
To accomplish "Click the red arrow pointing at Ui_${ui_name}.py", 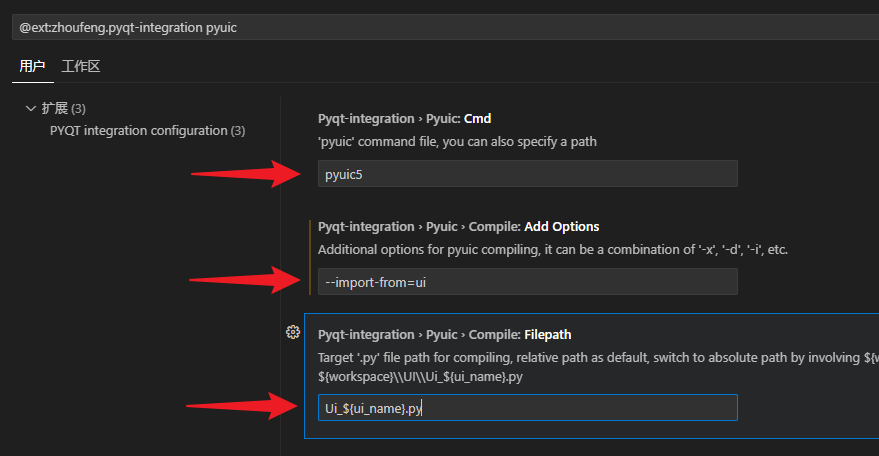I will click(x=246, y=406).
